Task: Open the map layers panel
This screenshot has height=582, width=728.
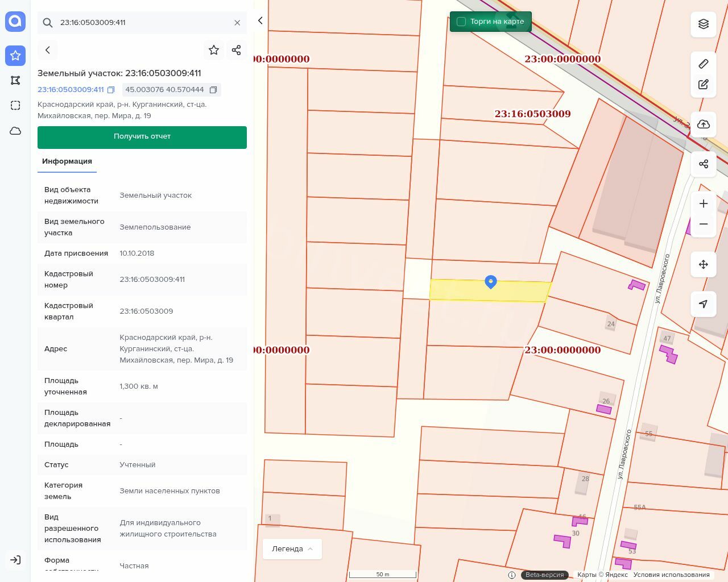Action: 704,24
